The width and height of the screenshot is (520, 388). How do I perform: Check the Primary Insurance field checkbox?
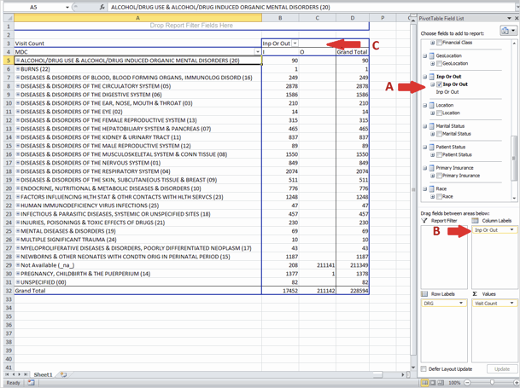coord(439,176)
